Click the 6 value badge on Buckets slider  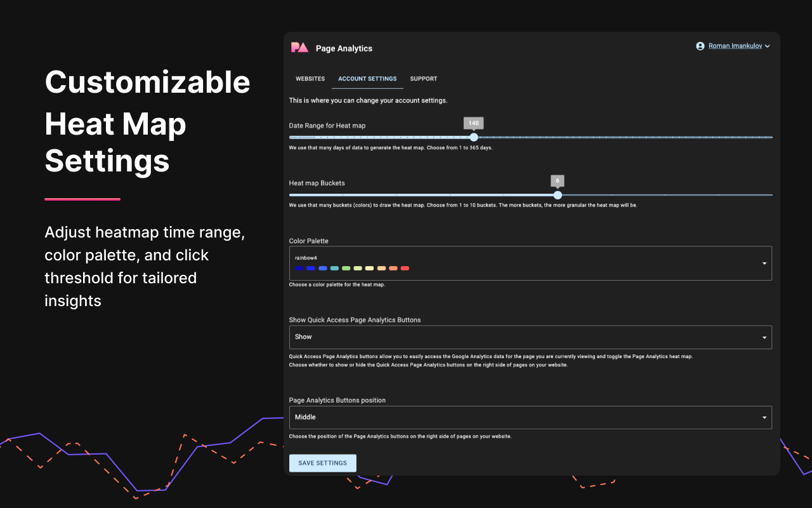coord(557,181)
